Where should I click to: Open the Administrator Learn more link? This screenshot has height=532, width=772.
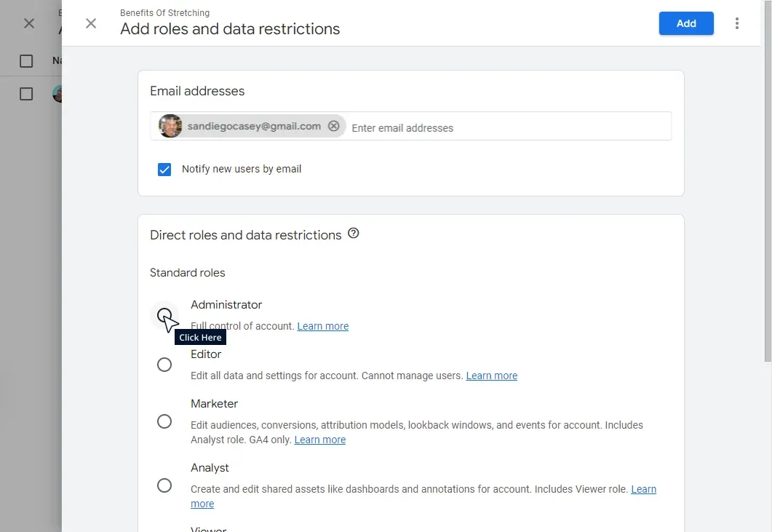(x=322, y=325)
